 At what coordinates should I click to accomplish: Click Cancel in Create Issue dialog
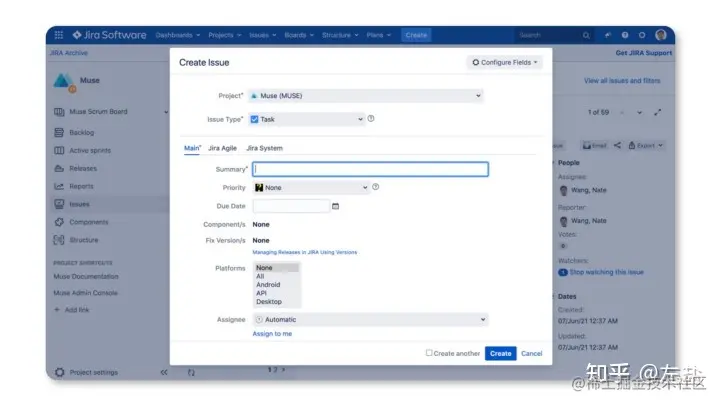532,354
